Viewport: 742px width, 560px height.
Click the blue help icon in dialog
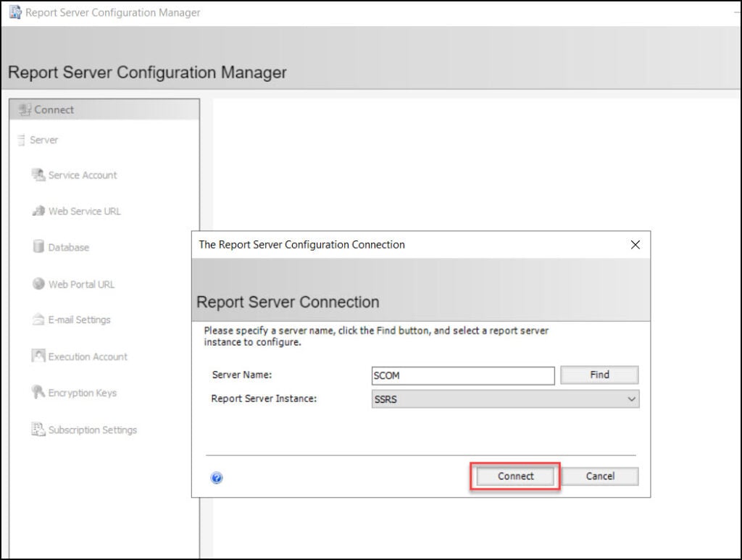coord(217,477)
